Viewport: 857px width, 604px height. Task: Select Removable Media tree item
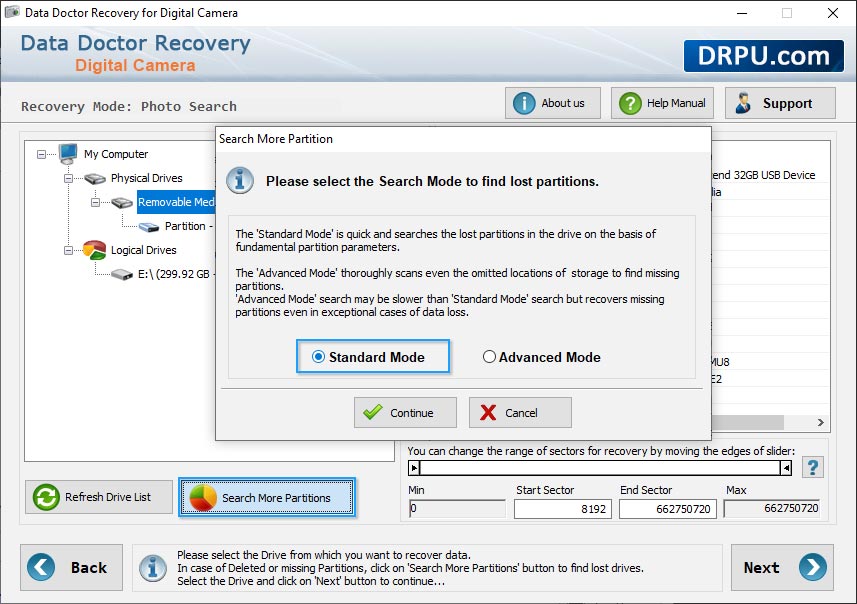tap(176, 202)
